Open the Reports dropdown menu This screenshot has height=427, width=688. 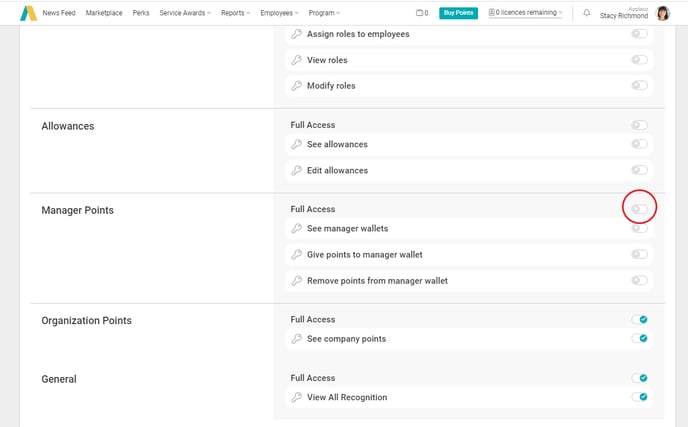click(235, 13)
